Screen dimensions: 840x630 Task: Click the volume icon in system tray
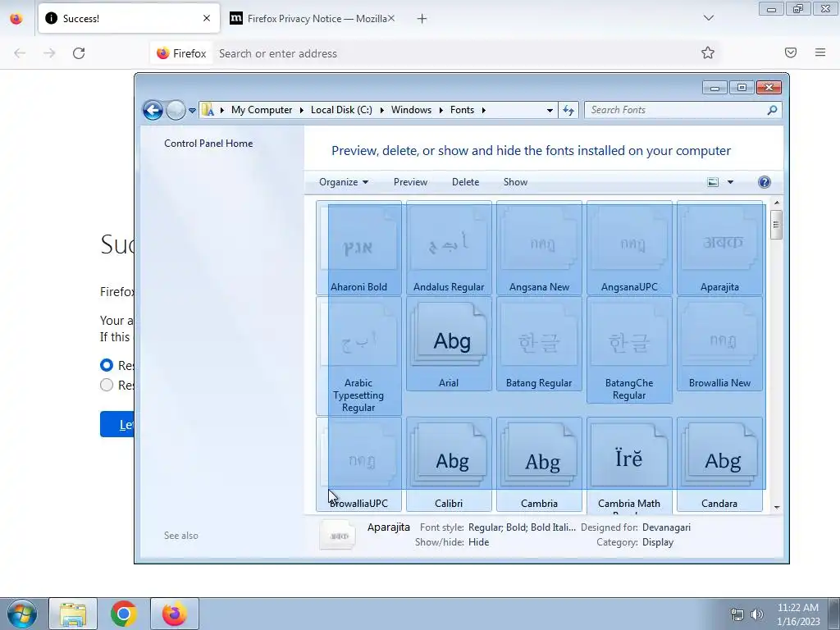[x=757, y=614]
